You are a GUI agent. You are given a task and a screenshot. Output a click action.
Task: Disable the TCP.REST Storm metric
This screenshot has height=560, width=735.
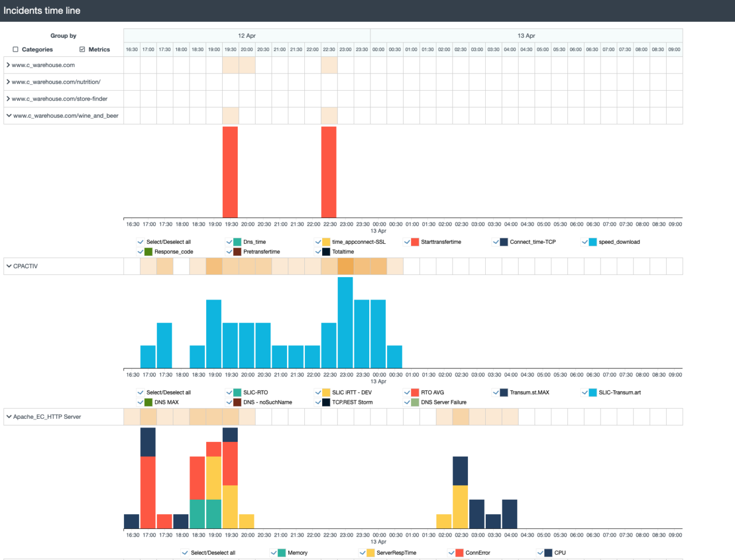coord(318,402)
